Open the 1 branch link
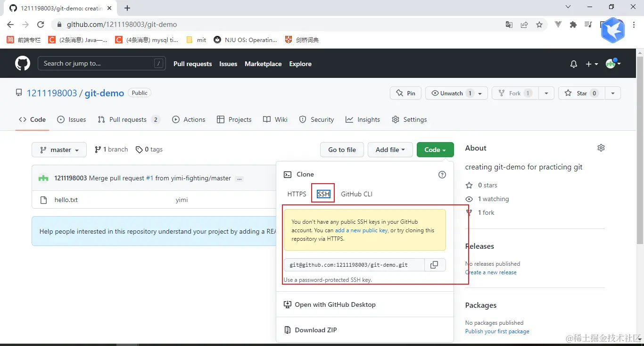644x346 pixels. (111, 149)
